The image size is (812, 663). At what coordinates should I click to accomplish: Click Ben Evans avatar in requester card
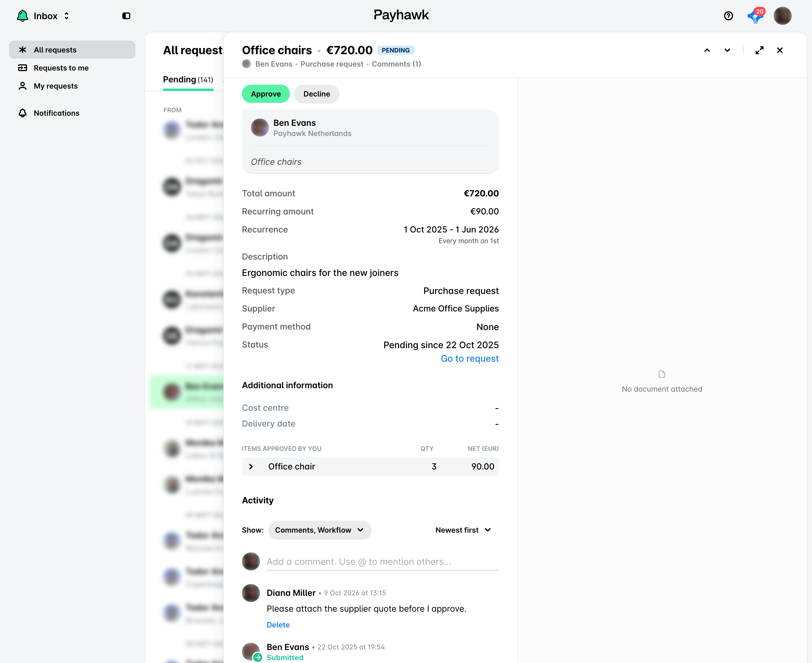coord(260,128)
